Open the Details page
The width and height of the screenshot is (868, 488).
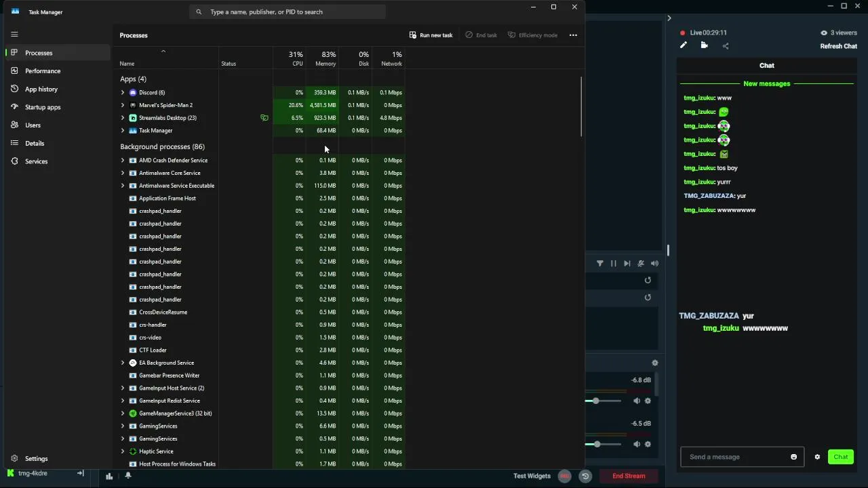(x=57, y=143)
